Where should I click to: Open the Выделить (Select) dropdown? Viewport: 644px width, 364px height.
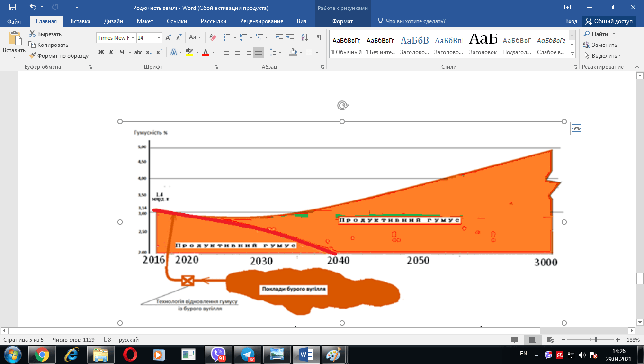pyautogui.click(x=602, y=56)
